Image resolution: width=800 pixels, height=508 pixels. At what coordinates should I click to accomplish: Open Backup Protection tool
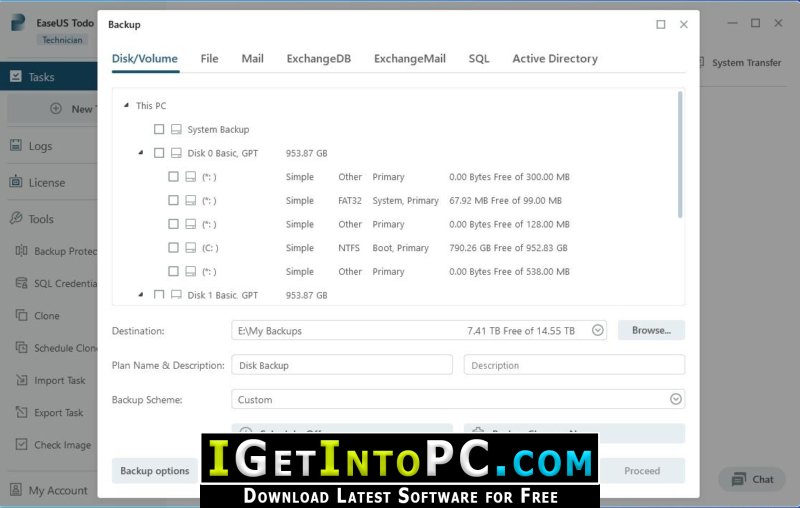56,251
